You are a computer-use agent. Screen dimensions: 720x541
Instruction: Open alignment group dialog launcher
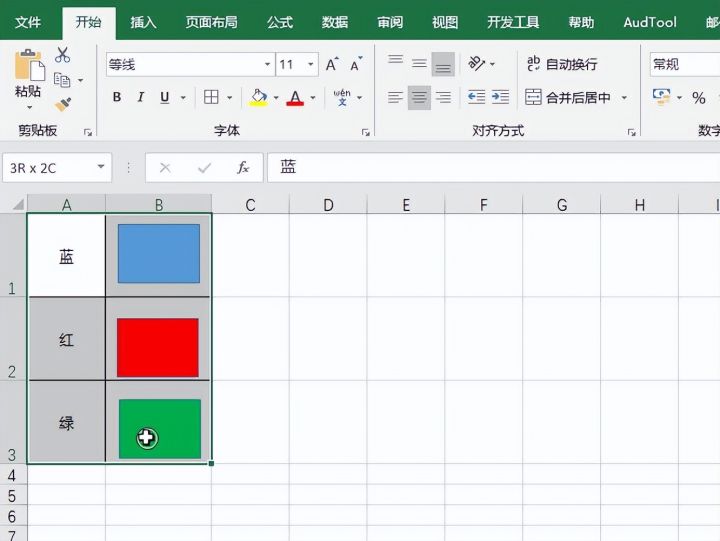632,133
